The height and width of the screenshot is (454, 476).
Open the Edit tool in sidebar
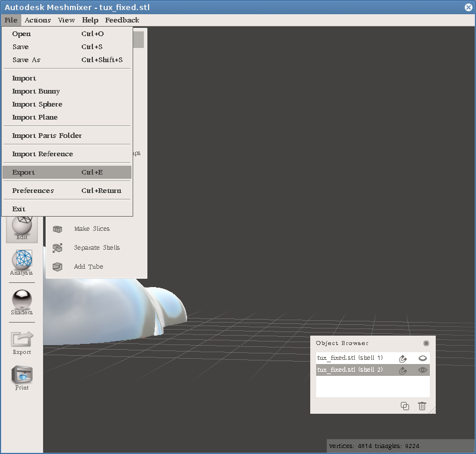pyautogui.click(x=22, y=230)
